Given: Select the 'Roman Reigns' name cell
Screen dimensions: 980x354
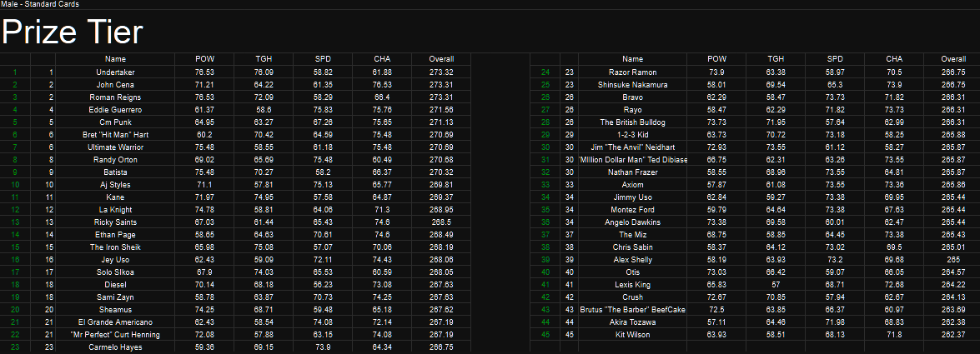Looking at the screenshot, I should tap(116, 97).
